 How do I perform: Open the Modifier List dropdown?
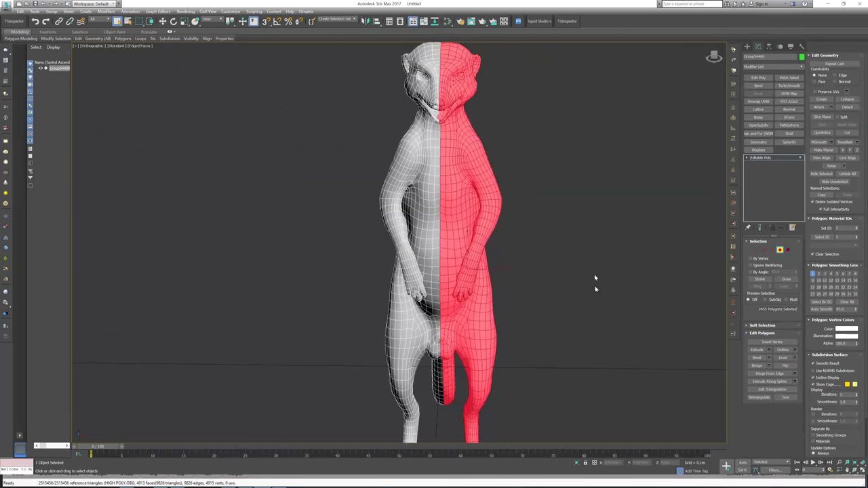774,66
